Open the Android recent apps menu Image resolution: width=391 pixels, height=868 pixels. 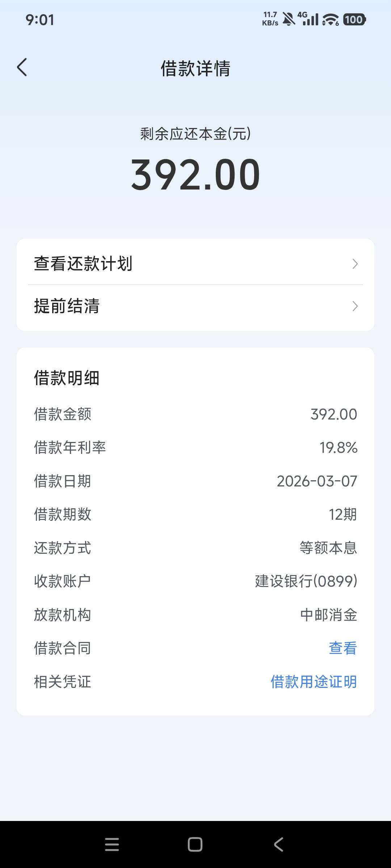[112, 844]
